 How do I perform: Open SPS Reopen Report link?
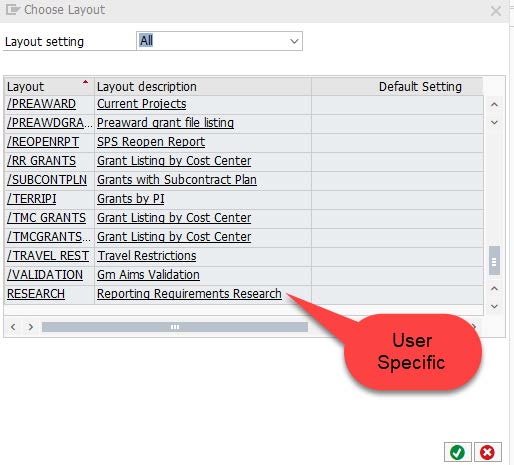(x=151, y=142)
